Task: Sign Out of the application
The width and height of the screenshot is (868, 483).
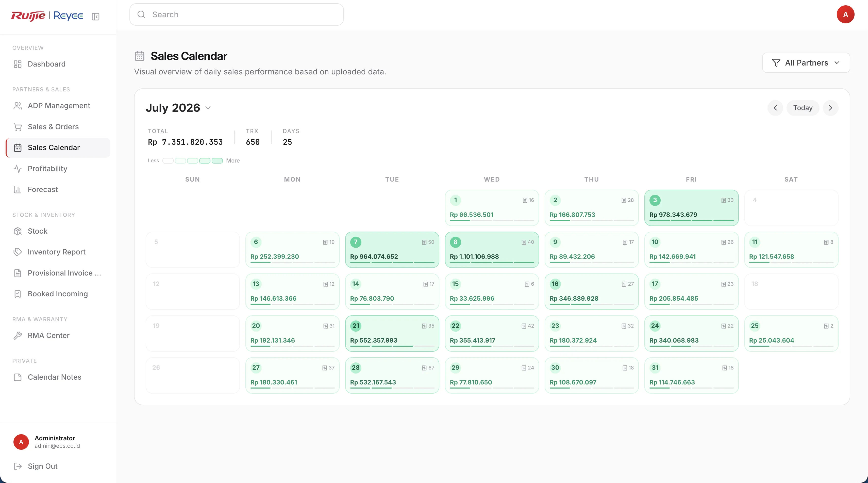Action: point(58,466)
